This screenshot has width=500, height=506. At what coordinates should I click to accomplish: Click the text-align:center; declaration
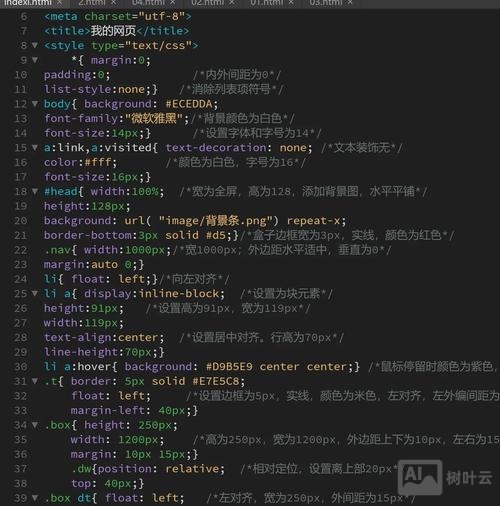[x=104, y=338]
